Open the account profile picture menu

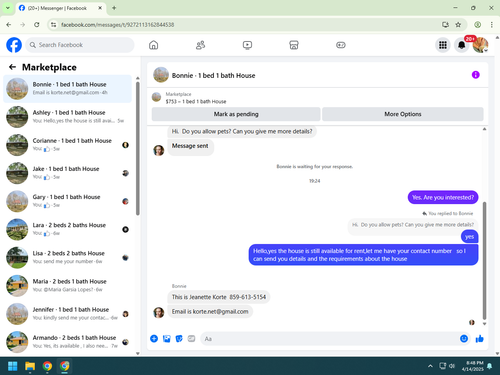tap(480, 45)
